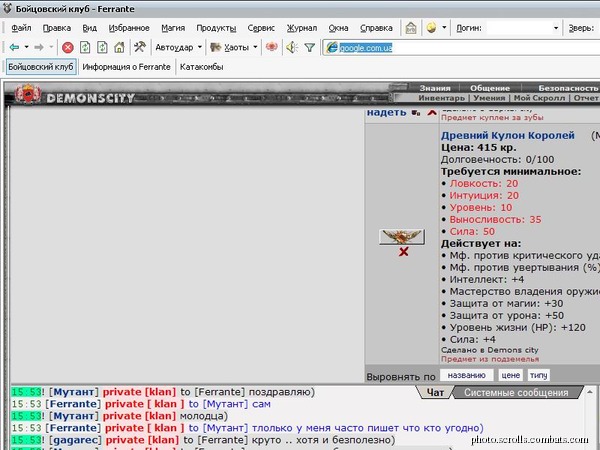Viewport: 600px width, 450px height.
Task: Sort items by цене
Action: (510, 375)
